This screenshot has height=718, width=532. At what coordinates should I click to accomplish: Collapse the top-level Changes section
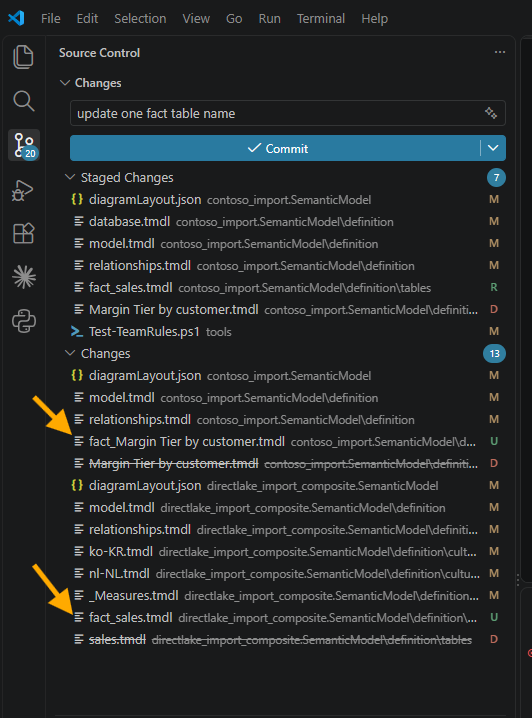[x=65, y=83]
